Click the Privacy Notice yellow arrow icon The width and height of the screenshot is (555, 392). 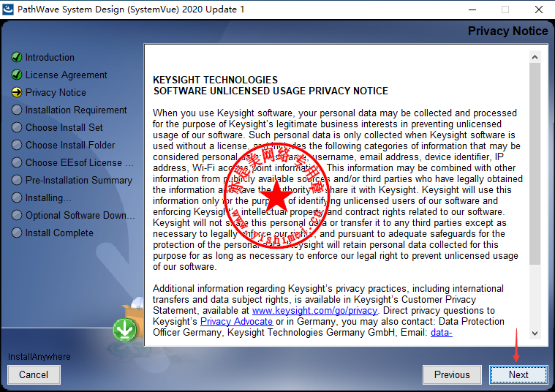point(17,92)
